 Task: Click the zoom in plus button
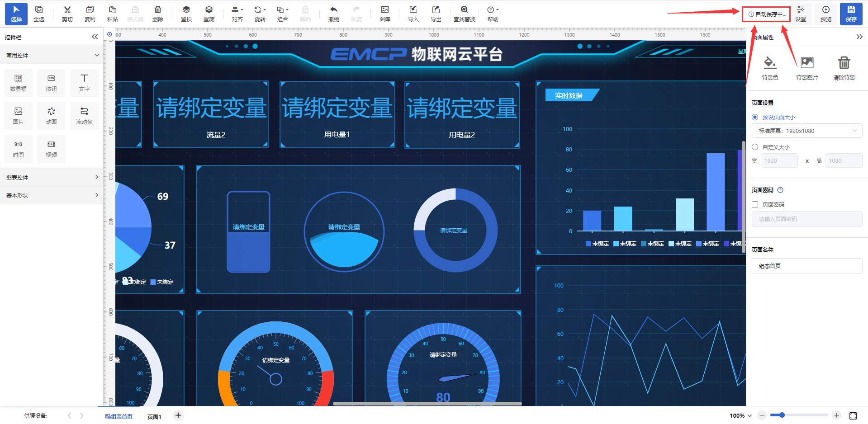point(836,415)
